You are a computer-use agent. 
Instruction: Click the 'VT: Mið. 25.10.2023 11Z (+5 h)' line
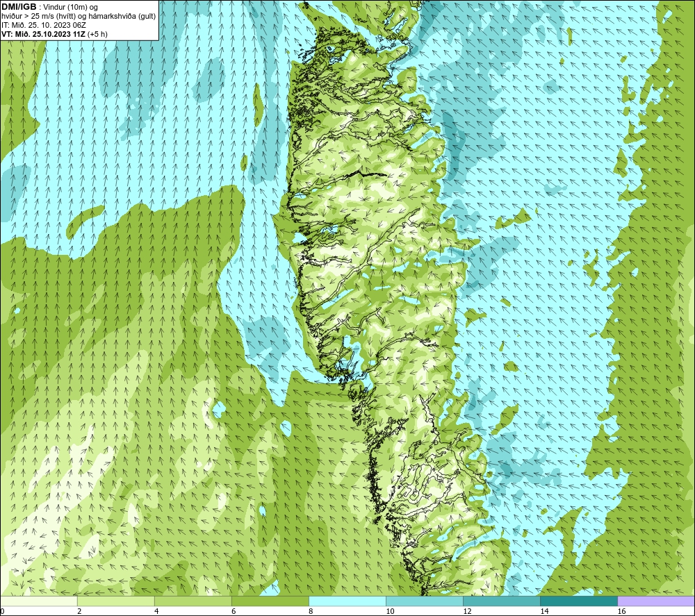pyautogui.click(x=54, y=34)
